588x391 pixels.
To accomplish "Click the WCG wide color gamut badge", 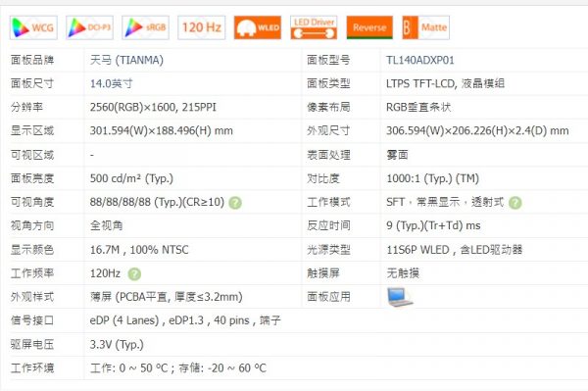I will click(33, 27).
